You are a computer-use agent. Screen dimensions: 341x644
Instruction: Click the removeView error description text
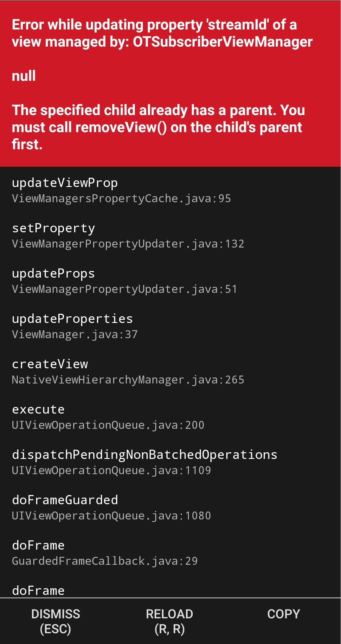pos(158,127)
